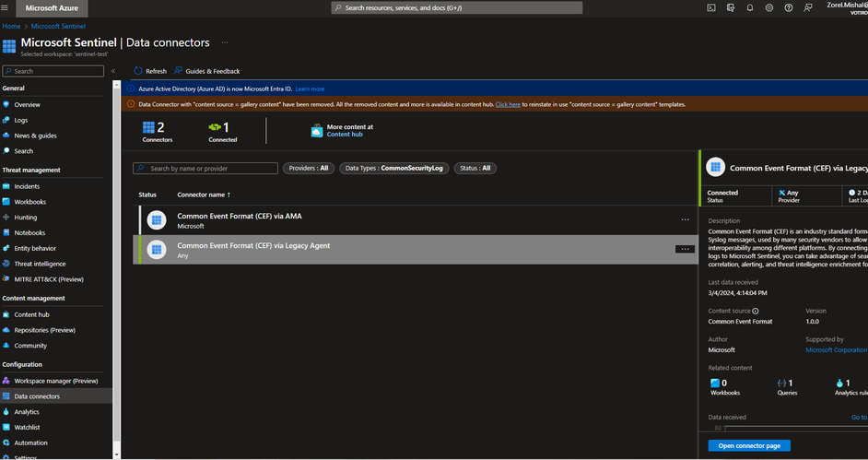Open News & guides in the sidebar
868x460 pixels.
[35, 136]
